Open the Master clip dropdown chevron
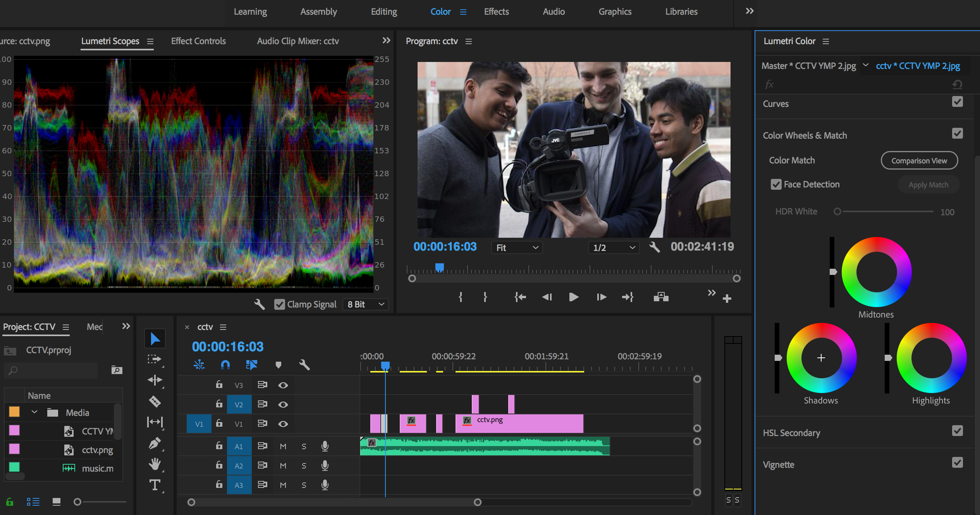Screen dimensions: 980x515 (x=865, y=65)
